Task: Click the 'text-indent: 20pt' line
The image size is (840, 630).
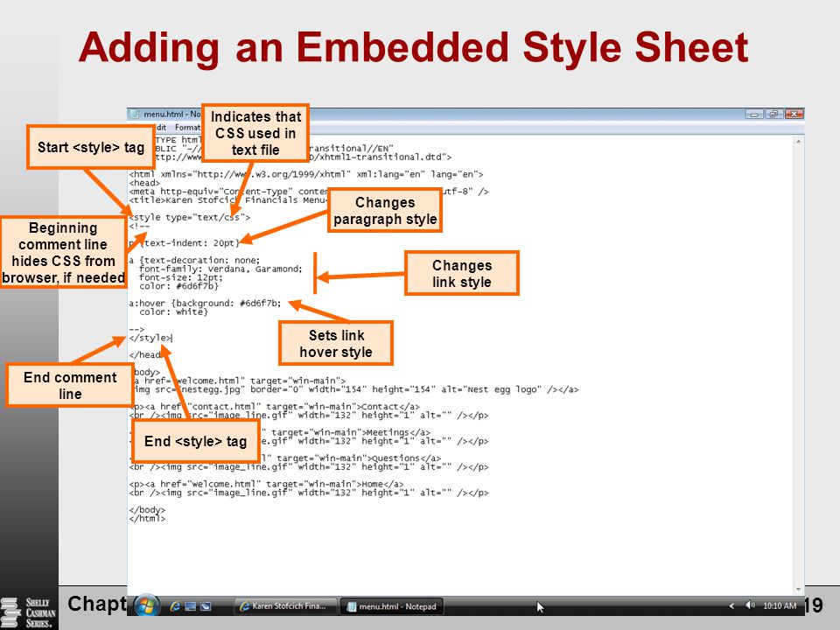Action: pyautogui.click(x=185, y=243)
